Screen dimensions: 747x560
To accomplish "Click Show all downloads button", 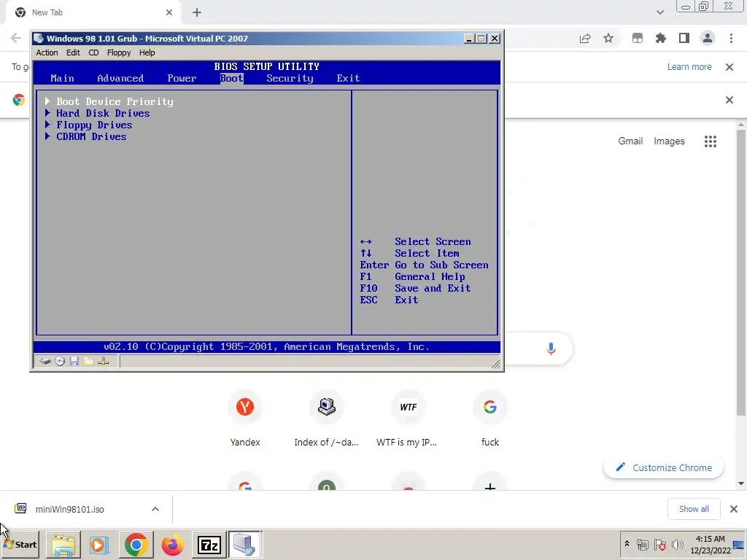I will 694,509.
